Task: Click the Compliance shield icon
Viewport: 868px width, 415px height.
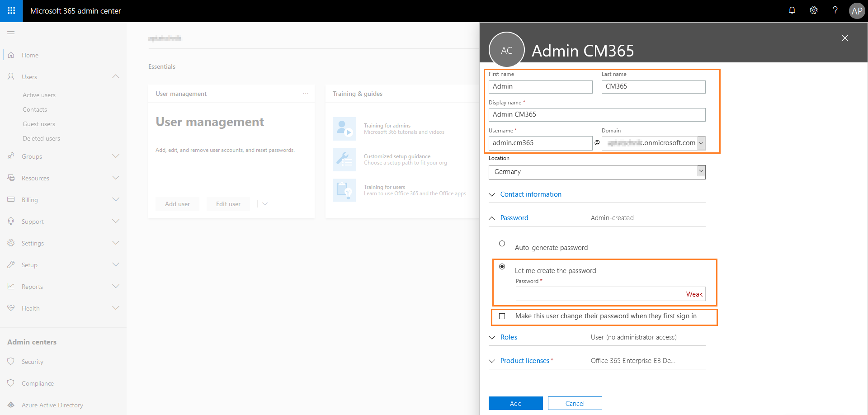Action: coord(11,383)
